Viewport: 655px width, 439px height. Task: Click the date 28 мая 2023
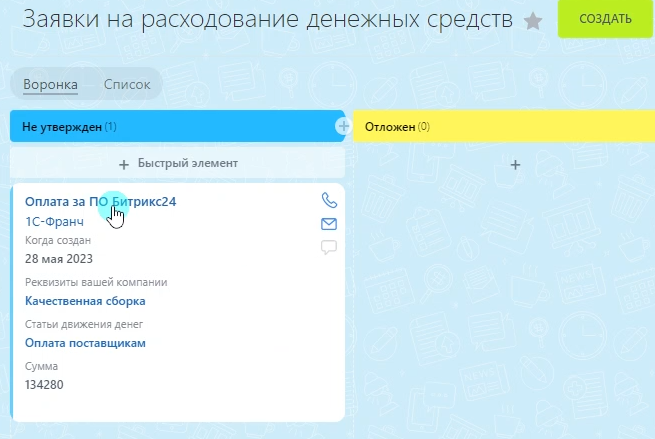point(59,259)
